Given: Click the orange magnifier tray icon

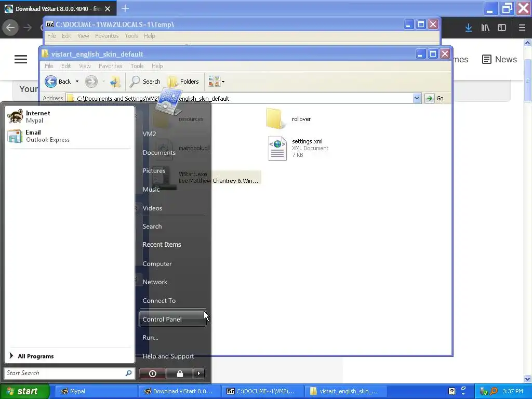Looking at the screenshot, I should [x=494, y=391].
